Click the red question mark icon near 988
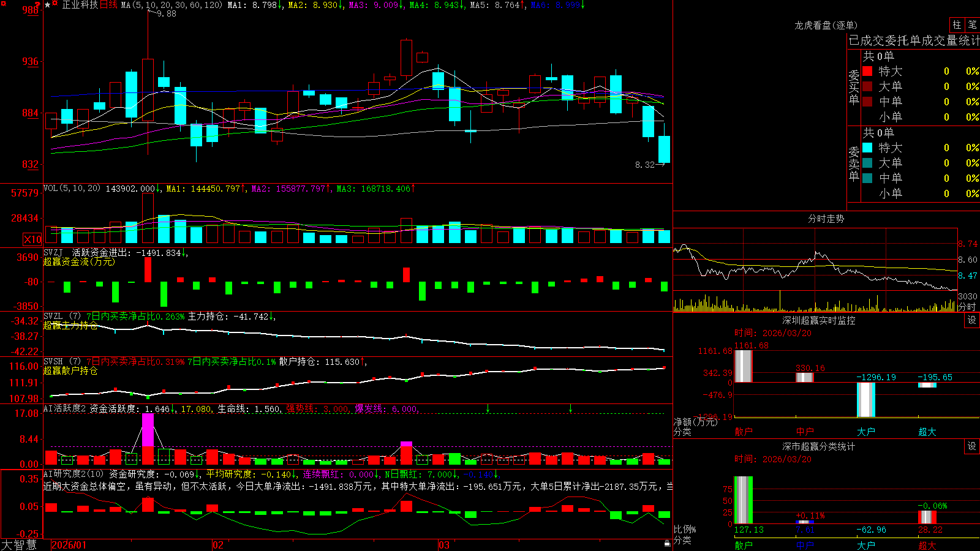The image size is (980, 551). tap(37, 5)
